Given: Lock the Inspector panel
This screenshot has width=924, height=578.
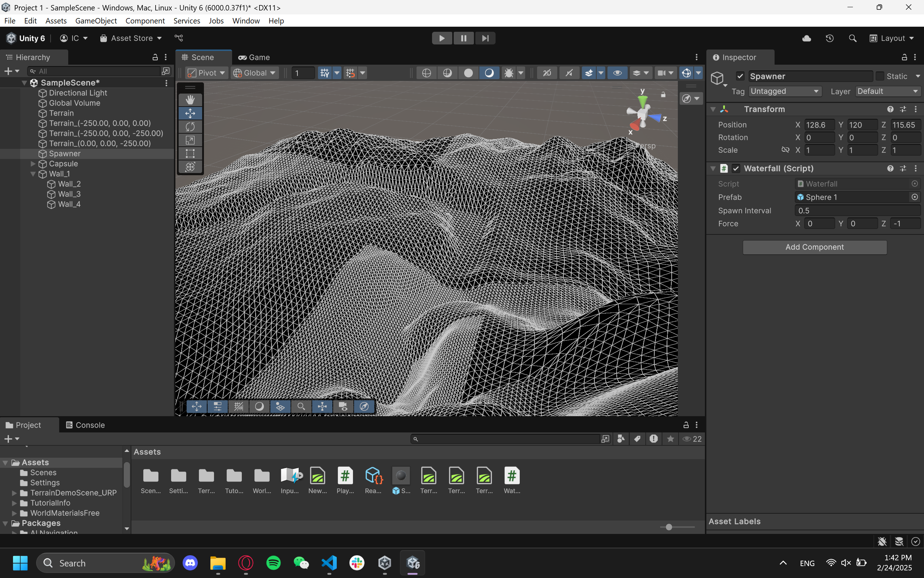Looking at the screenshot, I should pyautogui.click(x=904, y=57).
